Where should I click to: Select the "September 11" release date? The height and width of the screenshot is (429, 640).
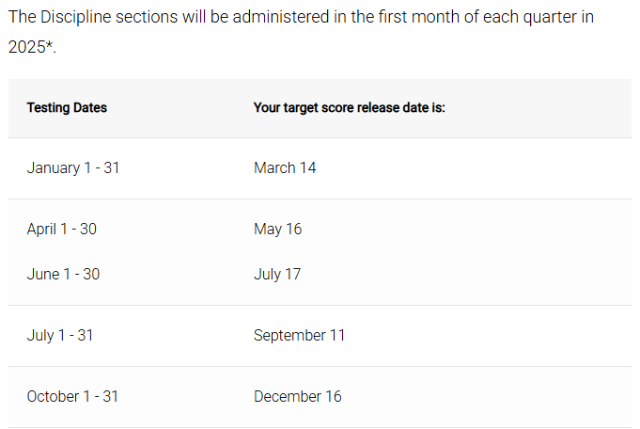(x=299, y=335)
